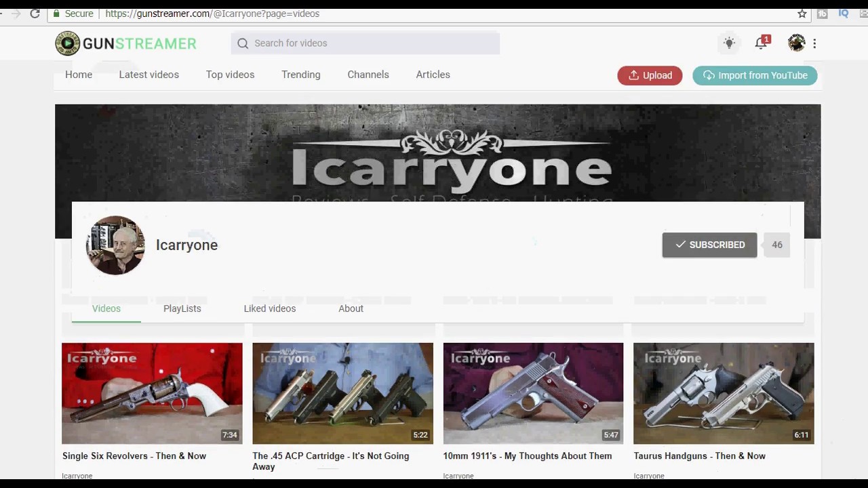868x488 pixels.
Task: Click title 'Single Six Revolvers - Then & Now'
Action: point(134,456)
